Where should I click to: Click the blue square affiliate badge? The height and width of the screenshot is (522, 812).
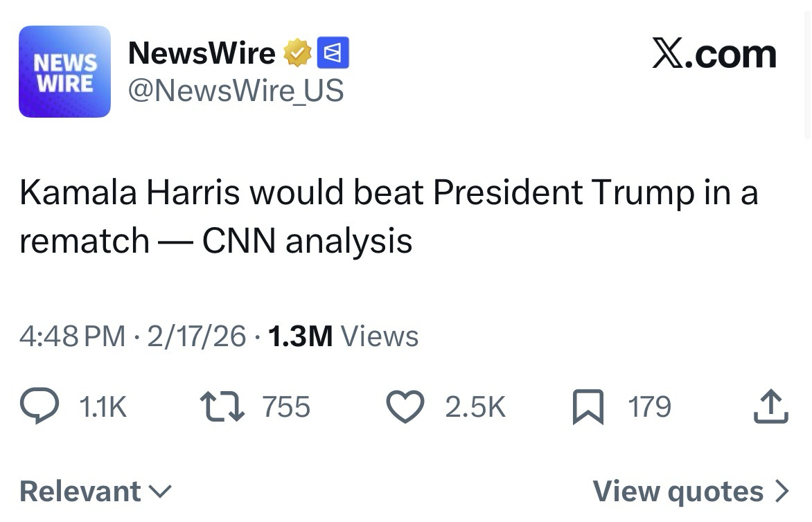click(x=333, y=54)
